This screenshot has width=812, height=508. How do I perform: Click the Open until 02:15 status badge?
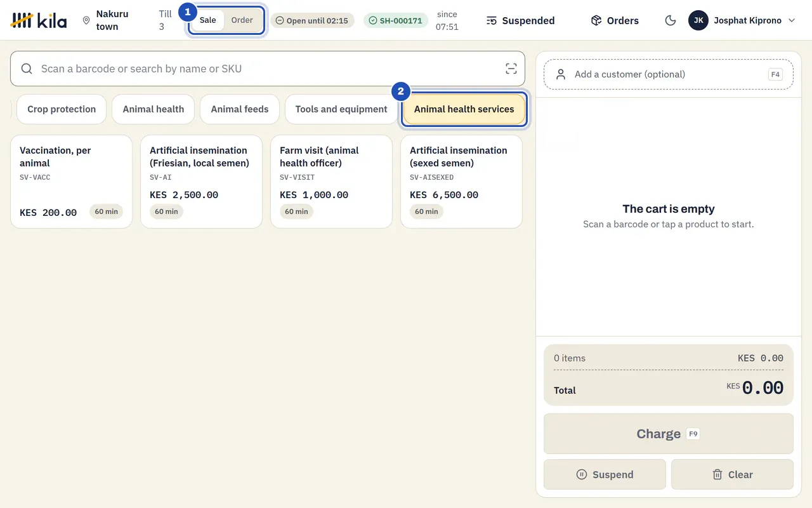(x=312, y=20)
